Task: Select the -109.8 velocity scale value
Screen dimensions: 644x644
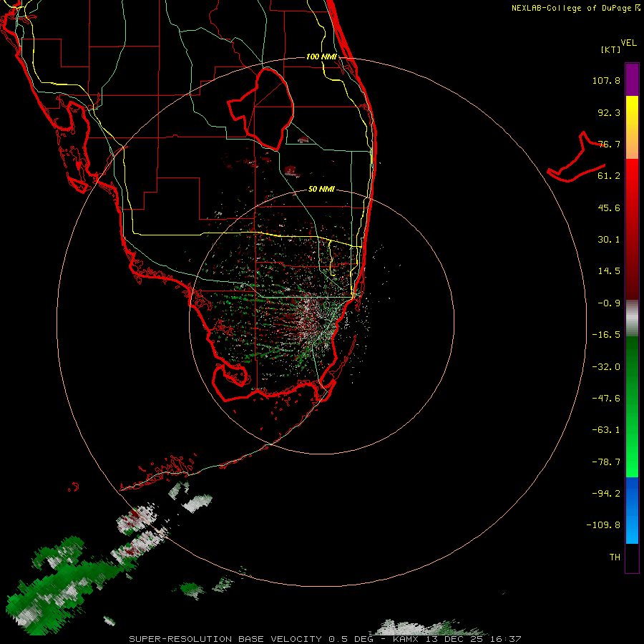Action: (x=603, y=525)
